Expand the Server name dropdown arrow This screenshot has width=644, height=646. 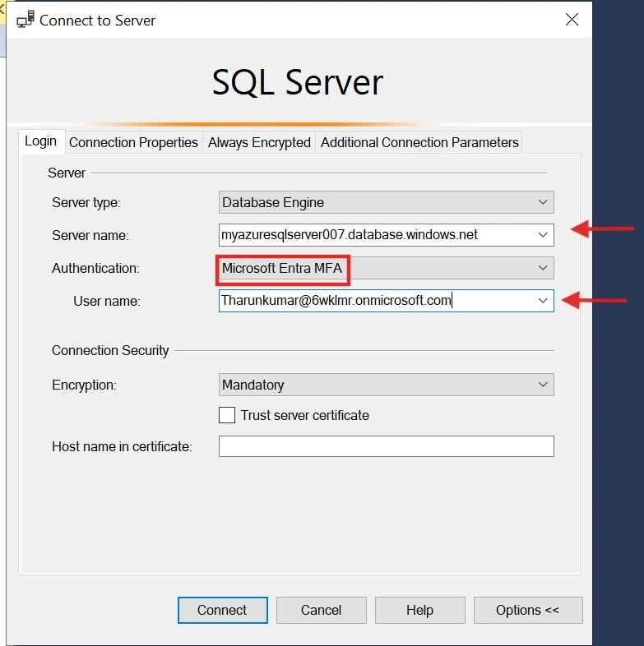pyautogui.click(x=543, y=235)
